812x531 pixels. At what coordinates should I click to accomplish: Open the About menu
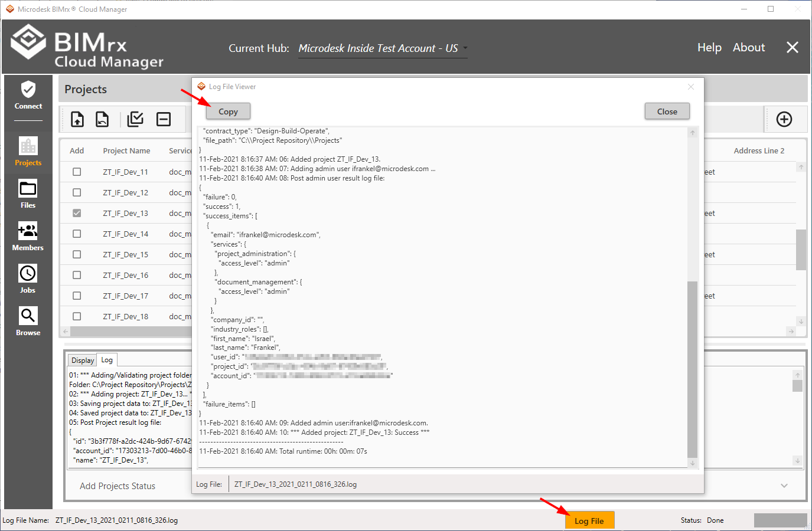[x=749, y=47]
